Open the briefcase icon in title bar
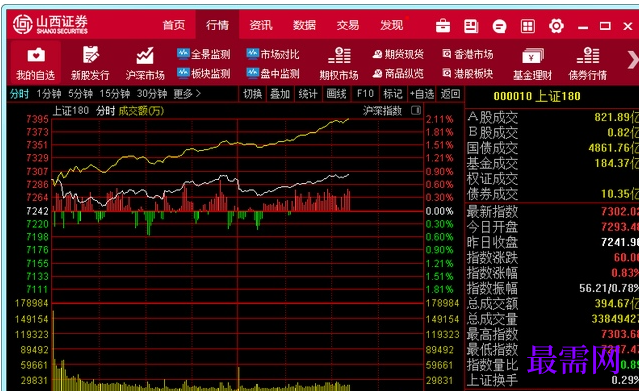 [x=443, y=26]
